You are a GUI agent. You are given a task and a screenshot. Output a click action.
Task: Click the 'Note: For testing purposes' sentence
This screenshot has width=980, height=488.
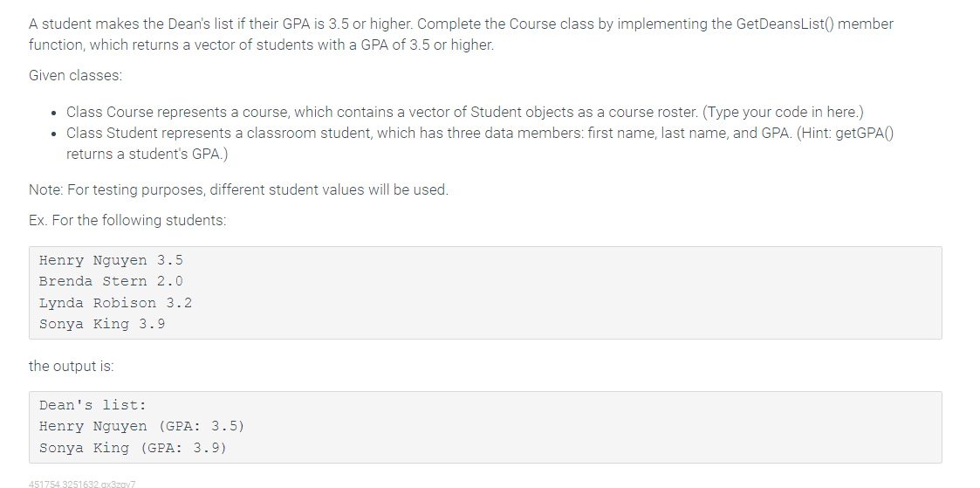[x=239, y=189]
